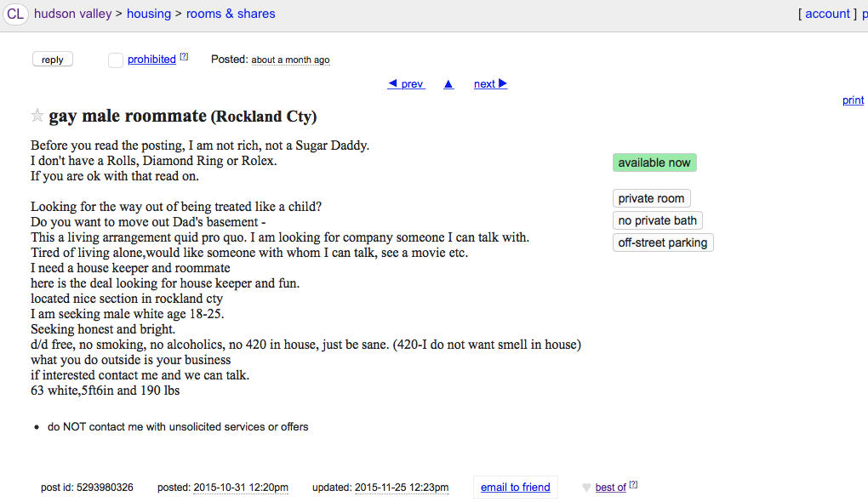Click the best of heart icon
This screenshot has width=868, height=502.
[x=586, y=488]
